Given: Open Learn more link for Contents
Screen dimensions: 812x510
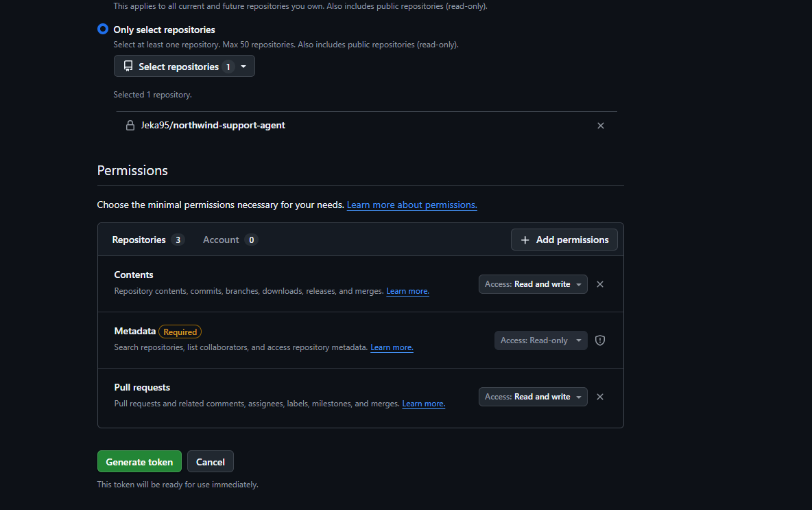Looking at the screenshot, I should pos(407,291).
